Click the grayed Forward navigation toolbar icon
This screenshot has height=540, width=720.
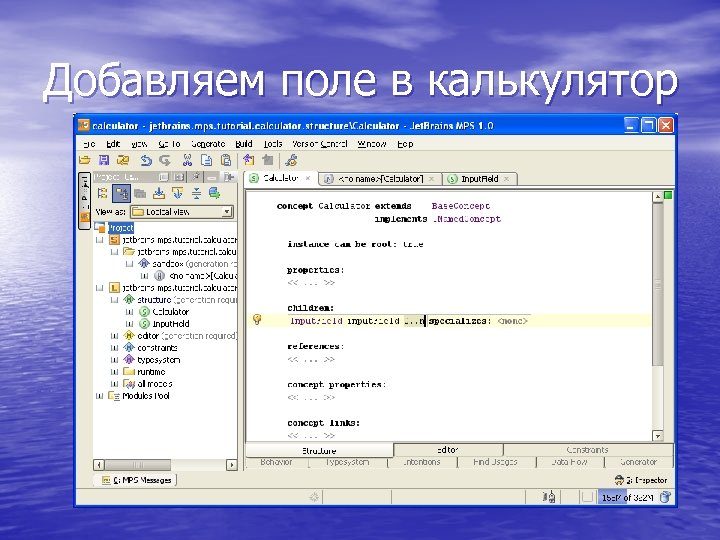point(268,160)
